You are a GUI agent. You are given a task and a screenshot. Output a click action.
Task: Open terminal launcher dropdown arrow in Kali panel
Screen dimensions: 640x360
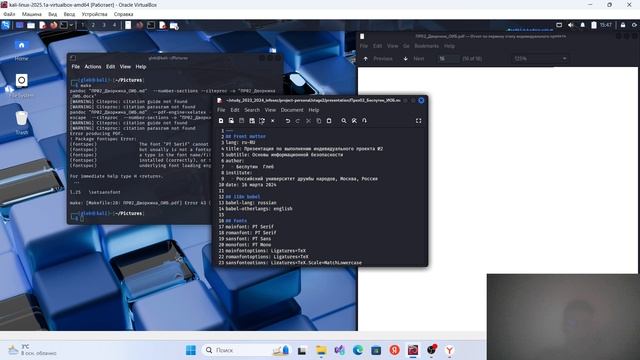(x=71, y=25)
